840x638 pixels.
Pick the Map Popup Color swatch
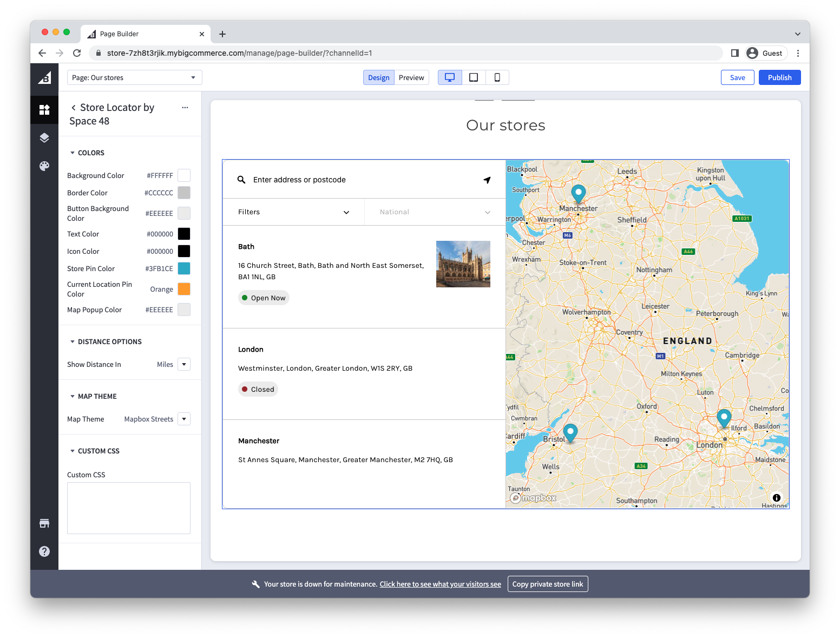[x=184, y=310]
